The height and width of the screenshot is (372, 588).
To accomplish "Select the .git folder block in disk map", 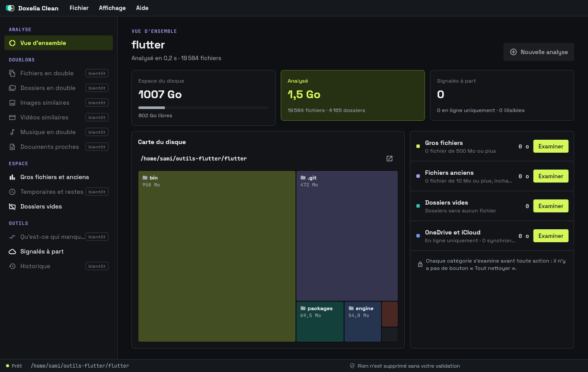I will (x=347, y=236).
